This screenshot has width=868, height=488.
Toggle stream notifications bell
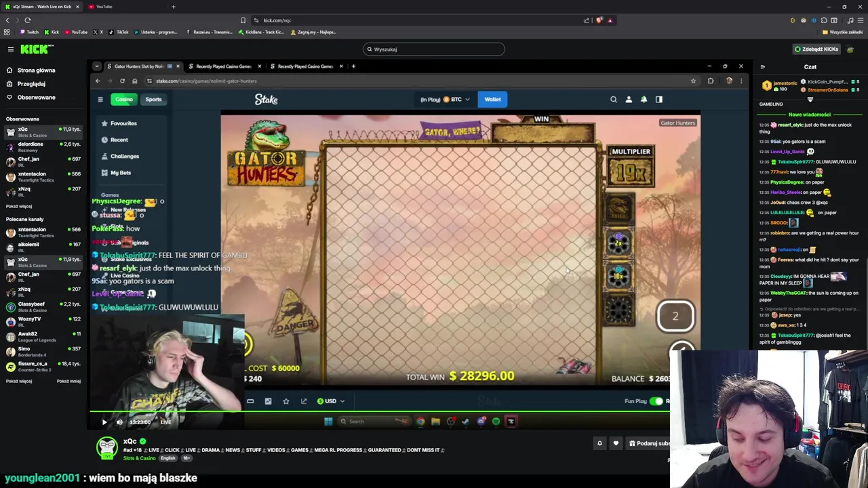pyautogui.click(x=599, y=443)
